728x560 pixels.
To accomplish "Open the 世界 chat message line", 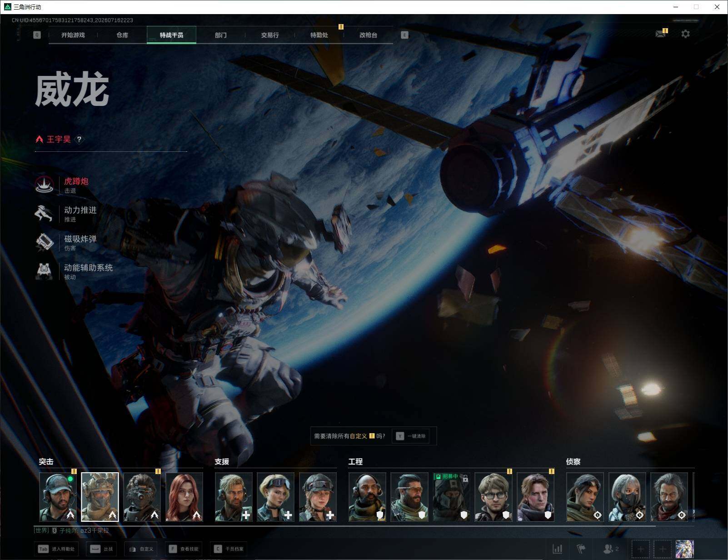I will tap(72, 530).
